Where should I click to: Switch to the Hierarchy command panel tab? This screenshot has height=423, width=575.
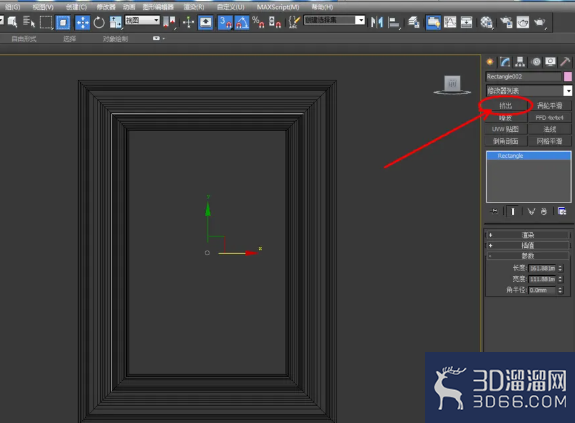click(x=520, y=62)
